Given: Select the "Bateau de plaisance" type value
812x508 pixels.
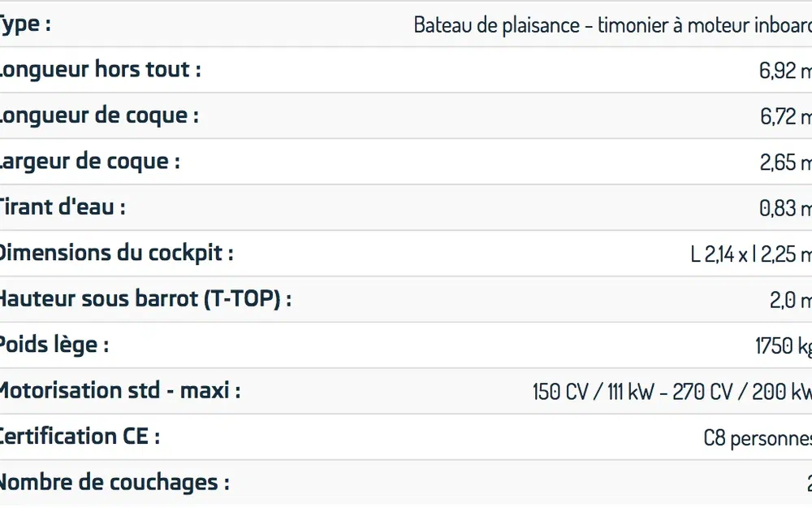Looking at the screenshot, I should 612,25.
